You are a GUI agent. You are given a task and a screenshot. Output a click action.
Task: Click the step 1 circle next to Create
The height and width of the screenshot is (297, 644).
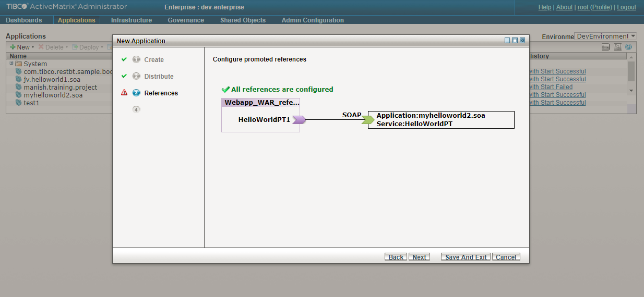click(x=137, y=59)
